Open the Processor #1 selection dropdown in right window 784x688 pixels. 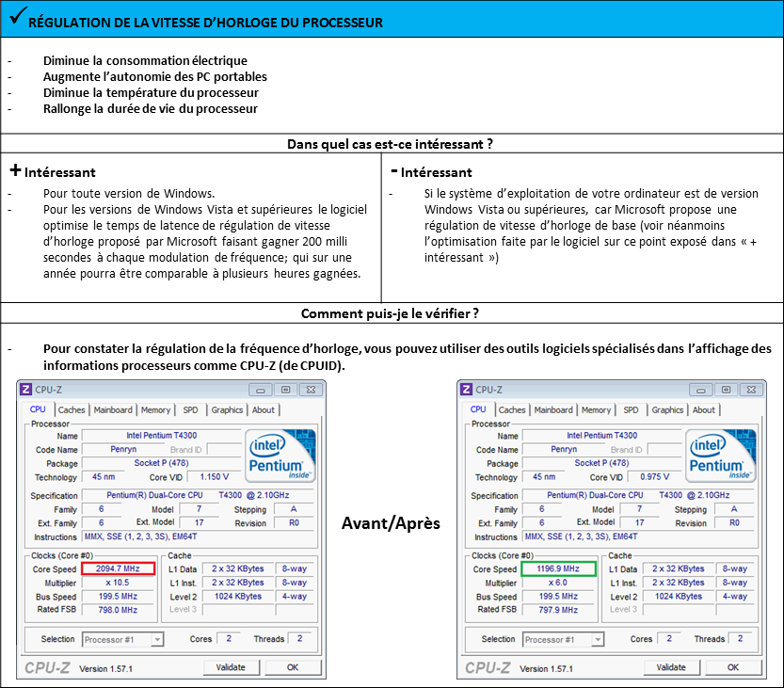tap(564, 639)
